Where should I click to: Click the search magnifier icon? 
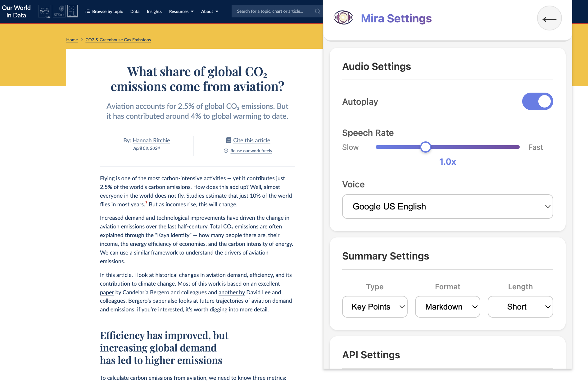pos(317,11)
